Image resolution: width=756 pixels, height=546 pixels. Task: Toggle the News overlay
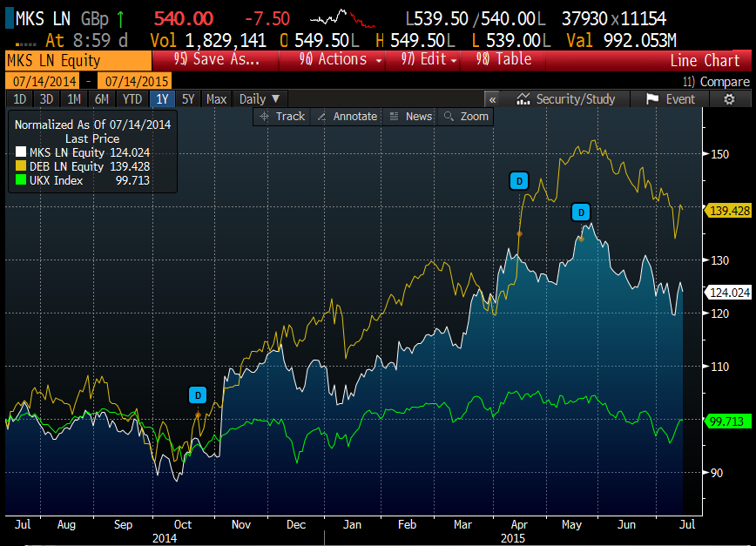tap(410, 117)
